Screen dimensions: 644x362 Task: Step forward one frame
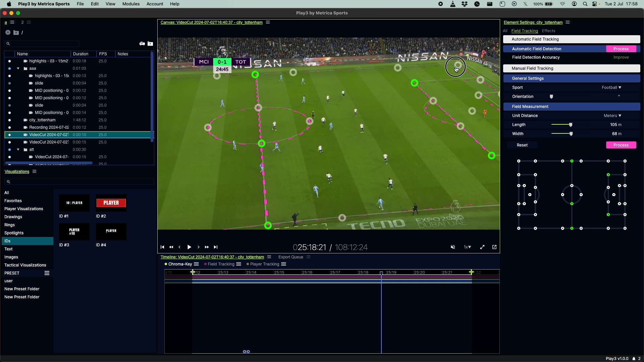pyautogui.click(x=199, y=247)
